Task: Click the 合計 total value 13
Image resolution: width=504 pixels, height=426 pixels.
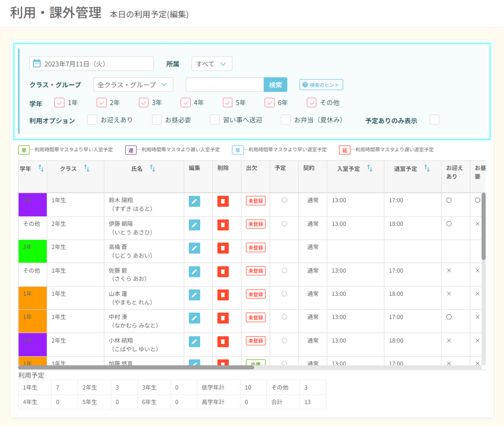Action: (307, 402)
